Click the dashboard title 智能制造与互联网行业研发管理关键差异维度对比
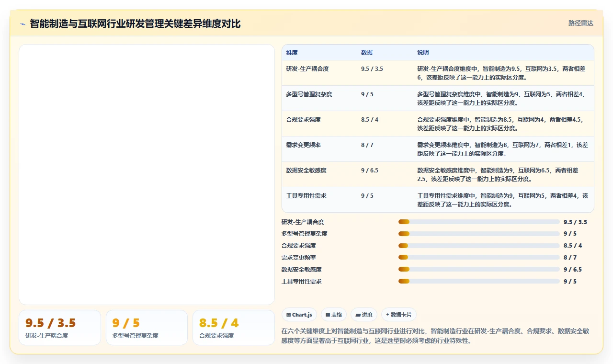Screen dimensions: 613x364 (135, 23)
